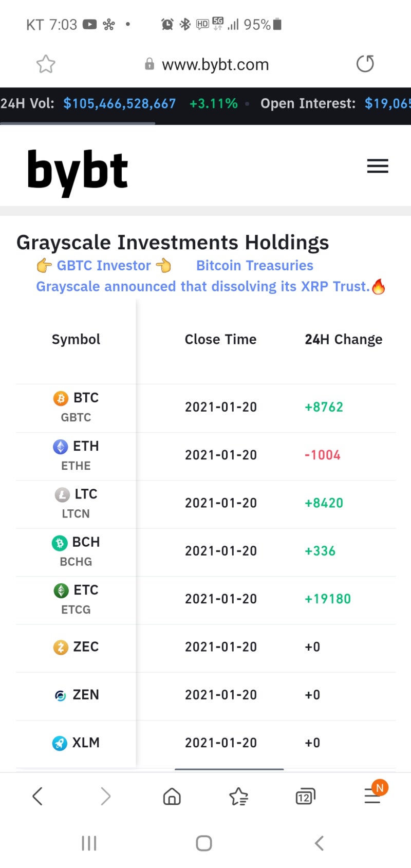Reload the page with refresh icon
The image size is (411, 868).
[365, 64]
